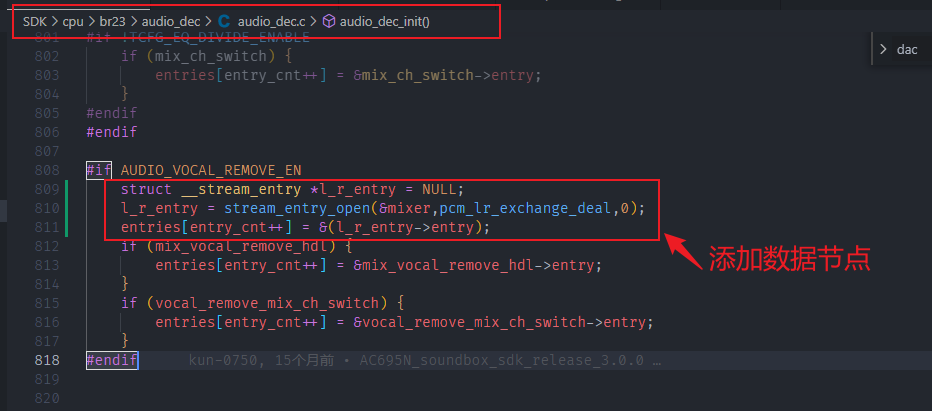Click line number 811 in gutter
Viewport: 932px width, 411px height.
[47, 227]
